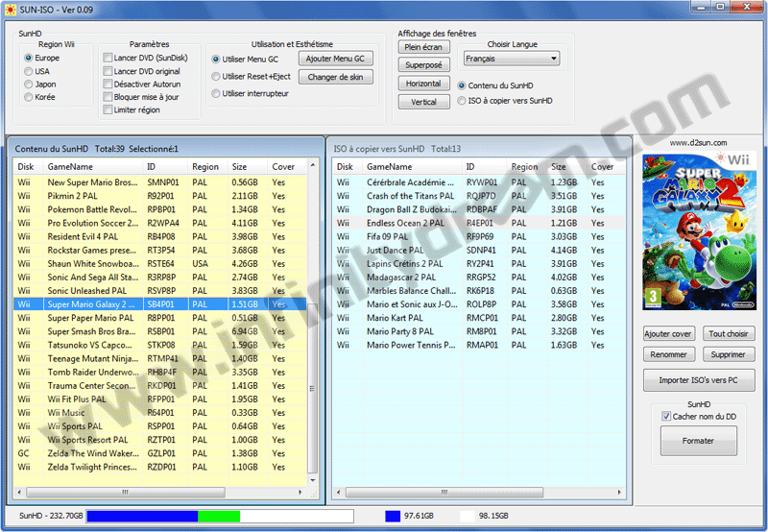Click ISO list horizontal scroll right arrow
This screenshot has width=768, height=532.
[619, 492]
